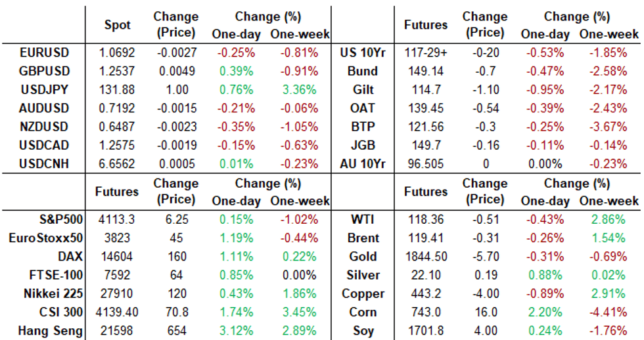This screenshot has height=340, width=644.
Task: Select the USDJPY spot value 131.88
Action: [118, 90]
